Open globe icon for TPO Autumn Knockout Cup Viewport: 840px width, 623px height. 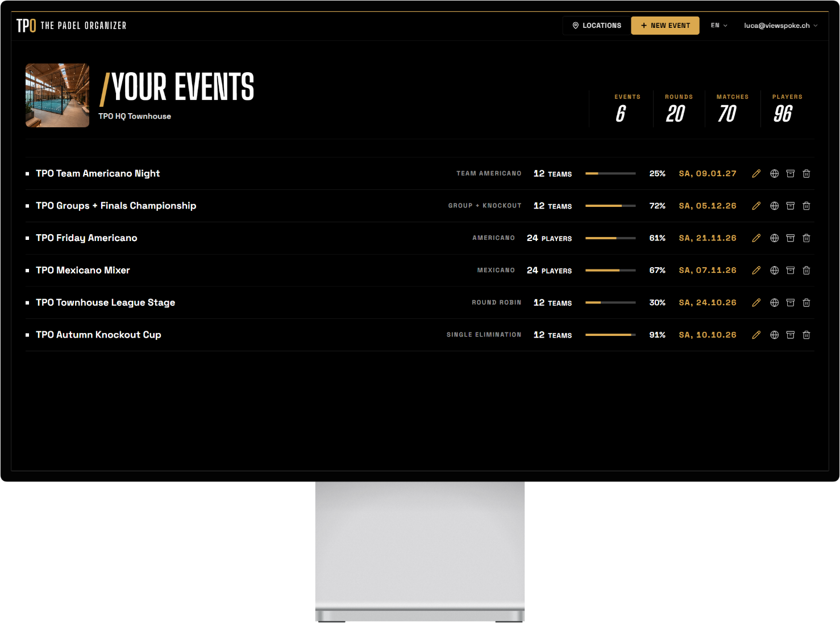click(x=774, y=335)
